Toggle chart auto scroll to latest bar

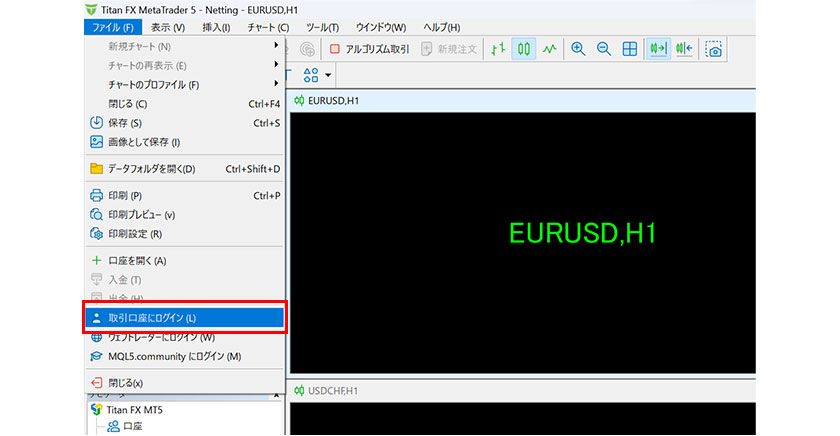[658, 48]
